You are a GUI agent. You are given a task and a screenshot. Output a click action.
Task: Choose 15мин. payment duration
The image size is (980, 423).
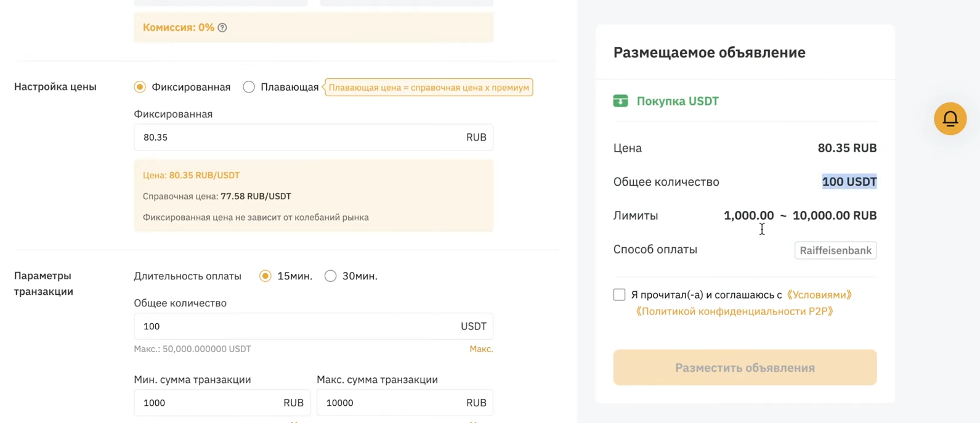point(265,276)
